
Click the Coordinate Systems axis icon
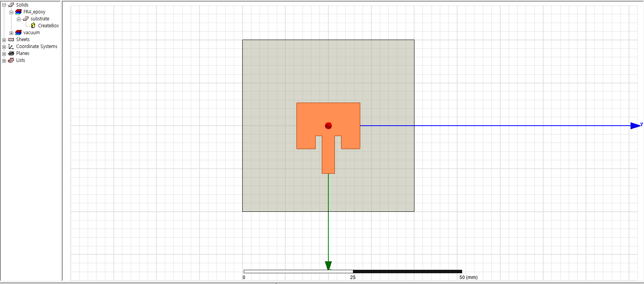pos(11,47)
